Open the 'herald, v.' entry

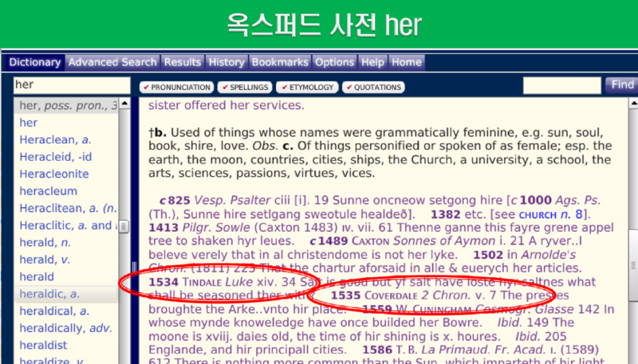pyautogui.click(x=45, y=260)
